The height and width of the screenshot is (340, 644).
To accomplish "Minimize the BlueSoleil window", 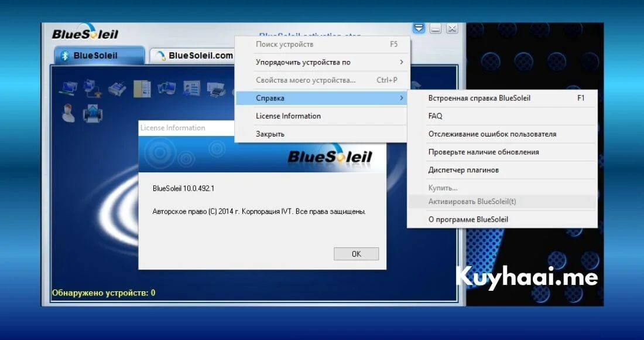I will (436, 28).
